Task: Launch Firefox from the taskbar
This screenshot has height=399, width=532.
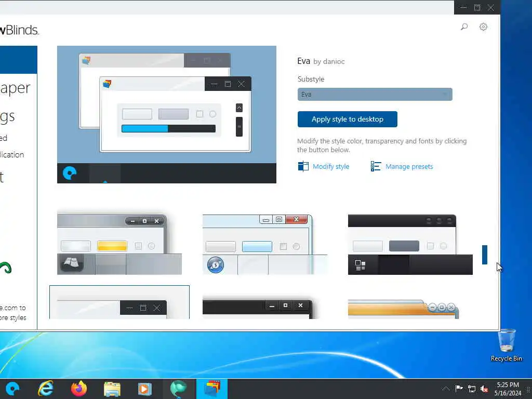Action: coord(79,389)
